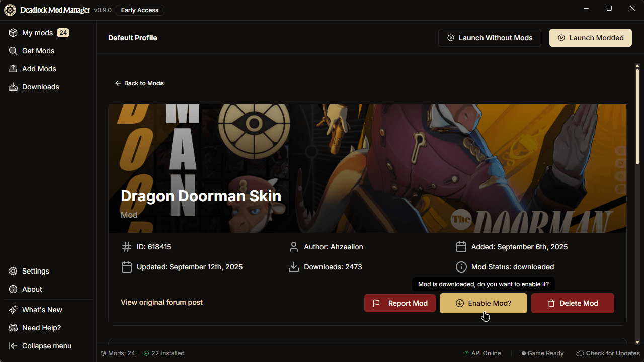This screenshot has width=644, height=362.
Task: Open My mods cube icon
Action: click(x=13, y=33)
